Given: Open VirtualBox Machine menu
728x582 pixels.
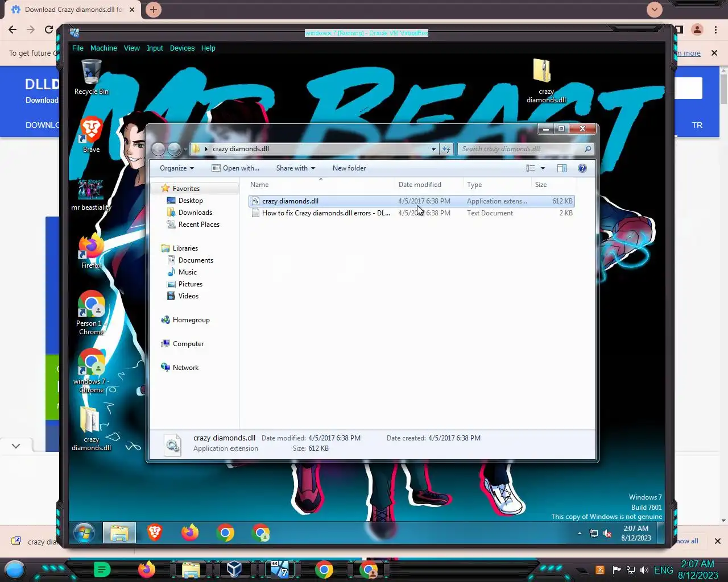Looking at the screenshot, I should point(104,48).
